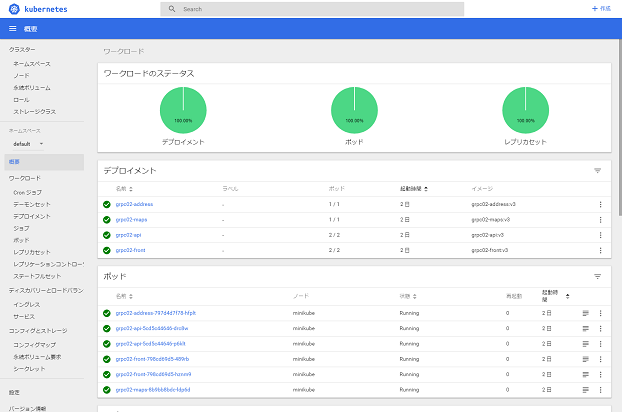Viewport: 622px width, 412px height.
Task: Open シークレット in sidebar
Action: click(29, 369)
